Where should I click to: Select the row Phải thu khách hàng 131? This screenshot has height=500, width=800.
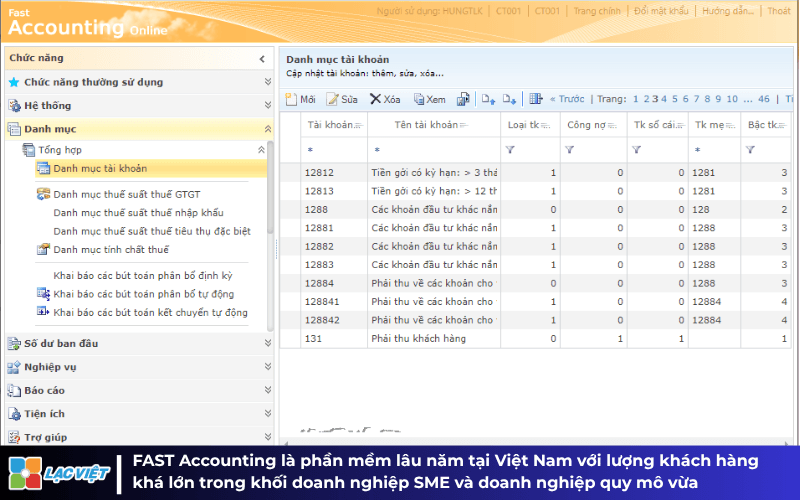[x=536, y=338]
